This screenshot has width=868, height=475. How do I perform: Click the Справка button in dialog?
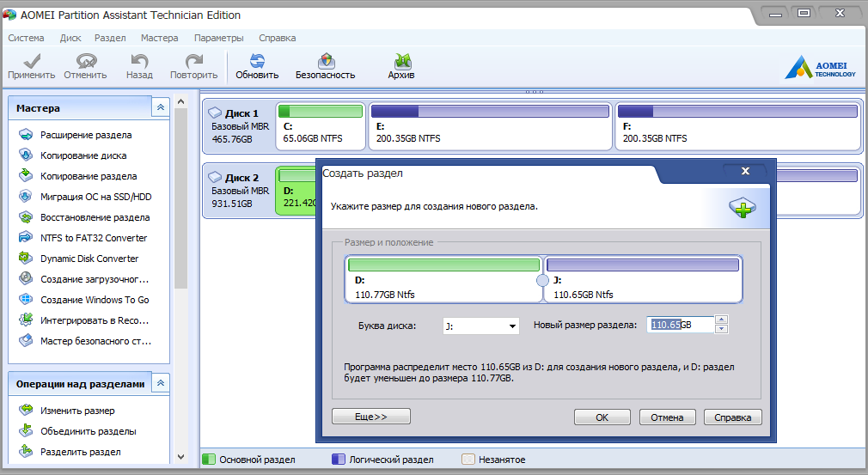[x=732, y=417]
